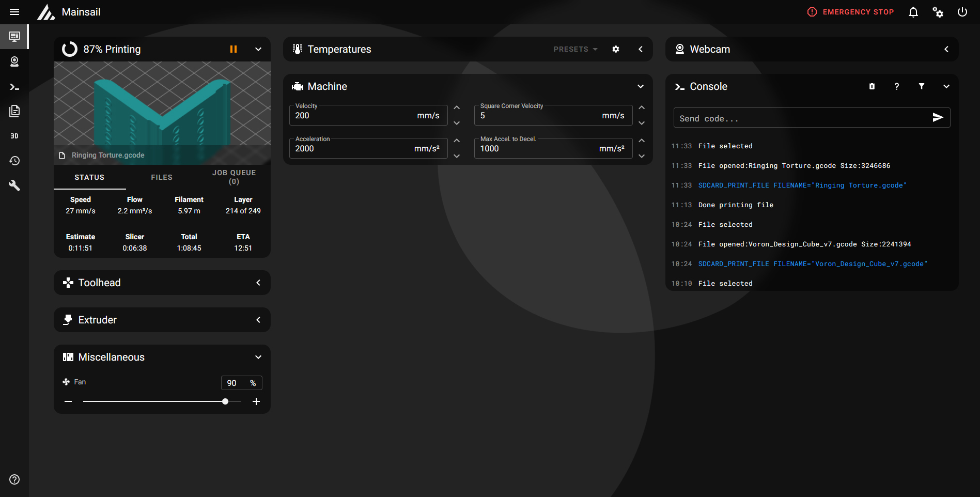The width and height of the screenshot is (980, 497).
Task: Open the print History sidebar page
Action: (14, 161)
